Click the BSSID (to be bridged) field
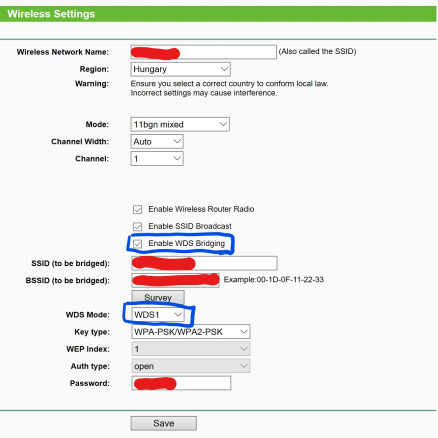 point(176,280)
